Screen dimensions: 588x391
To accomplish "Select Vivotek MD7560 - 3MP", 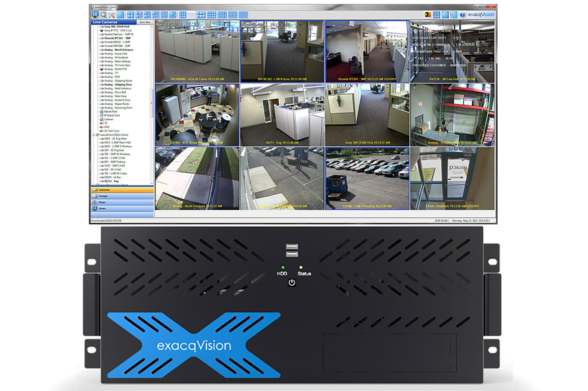I will point(117,46).
